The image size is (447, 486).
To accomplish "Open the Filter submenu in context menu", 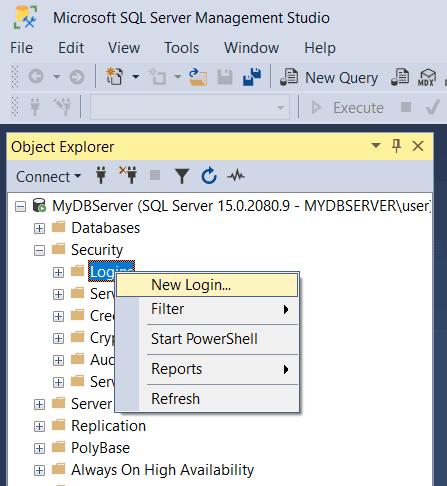I will pyautogui.click(x=207, y=309).
